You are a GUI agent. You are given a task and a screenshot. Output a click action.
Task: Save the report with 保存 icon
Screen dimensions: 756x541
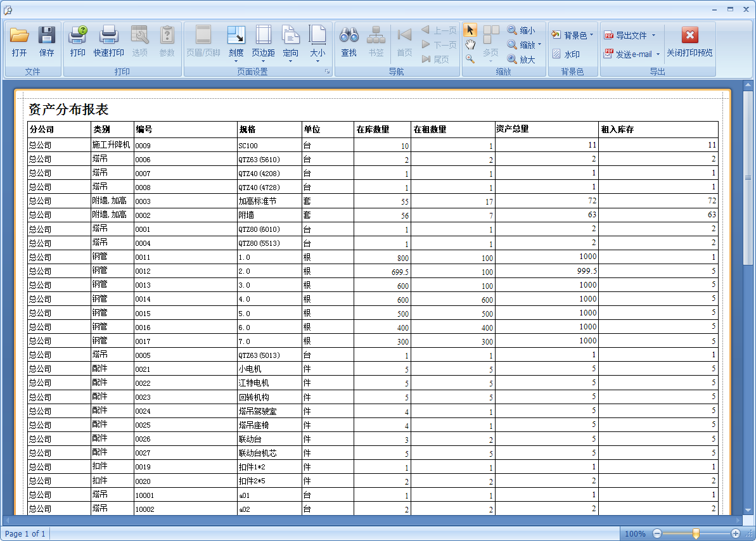click(47, 42)
